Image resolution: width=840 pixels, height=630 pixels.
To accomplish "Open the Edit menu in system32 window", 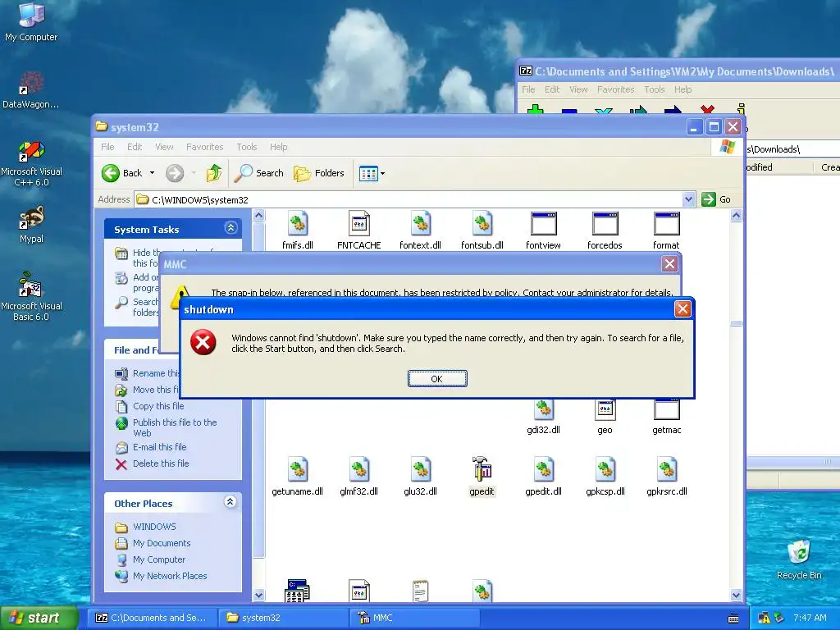I will 135,147.
